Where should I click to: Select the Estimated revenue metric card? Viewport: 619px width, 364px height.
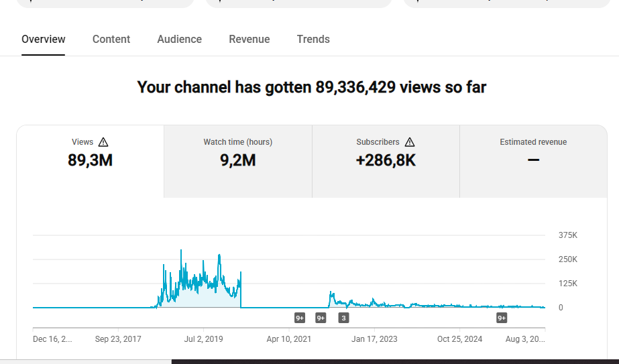click(533, 161)
